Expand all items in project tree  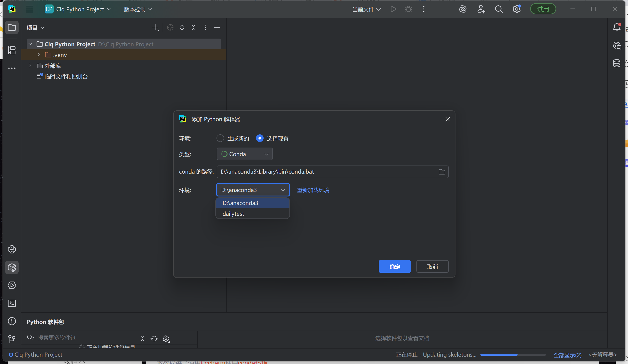[x=182, y=27]
